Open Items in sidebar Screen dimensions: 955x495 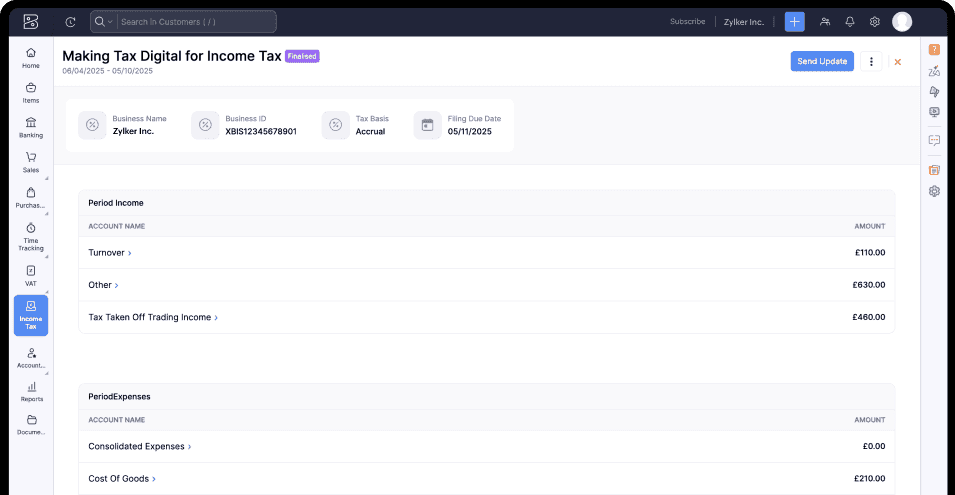[31, 93]
